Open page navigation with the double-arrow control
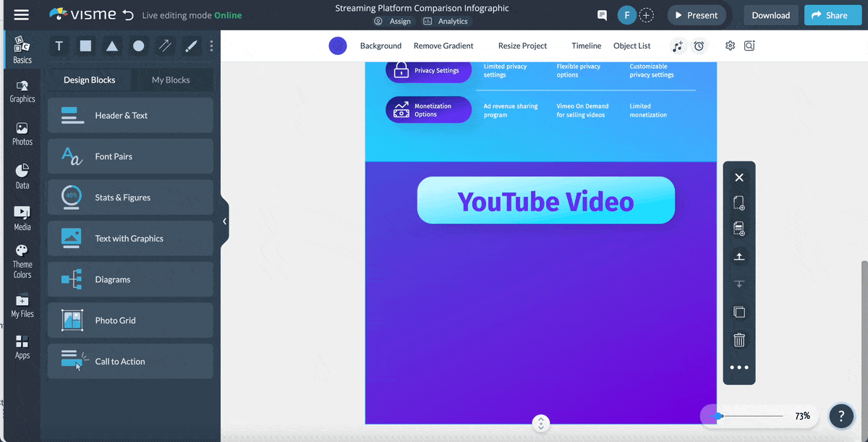Screen dimensions: 868x442 click(540, 422)
